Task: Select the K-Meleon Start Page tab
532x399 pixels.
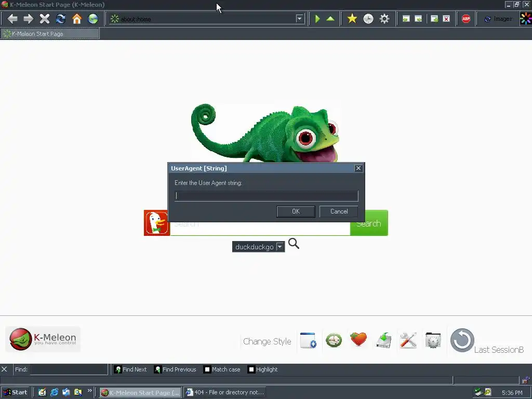Action: (x=50, y=34)
